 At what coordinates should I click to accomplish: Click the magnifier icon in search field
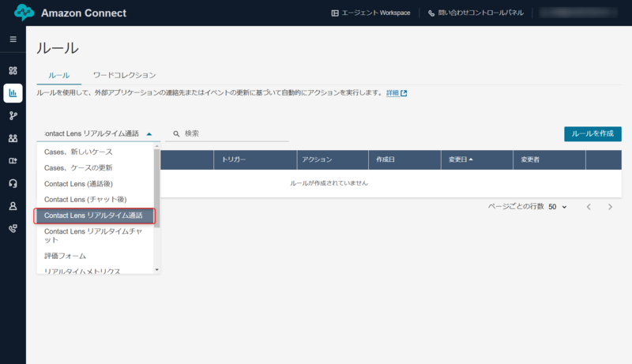pos(176,133)
